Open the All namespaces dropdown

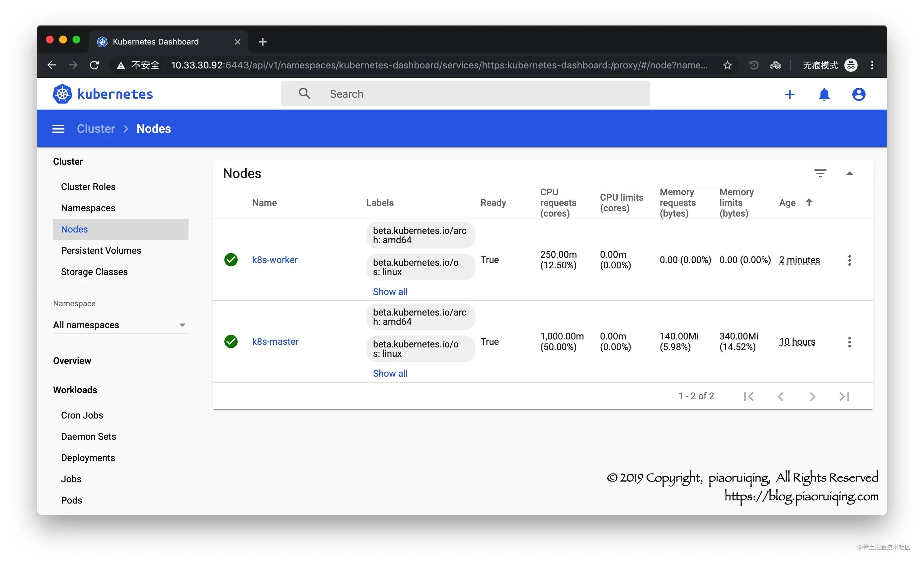pos(120,325)
